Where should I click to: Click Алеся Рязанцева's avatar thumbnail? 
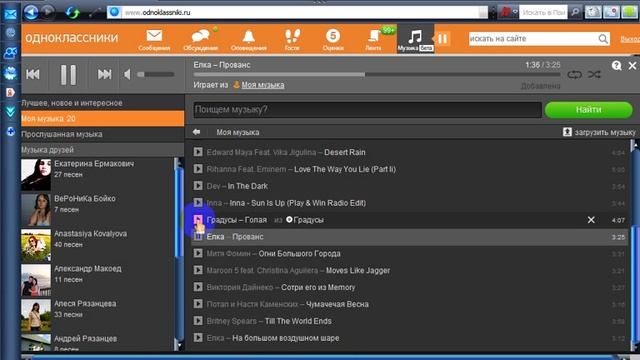pos(36,315)
